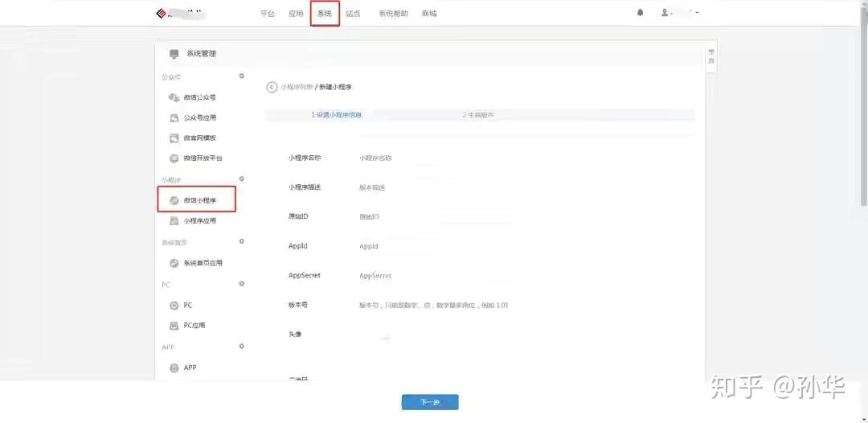The height and width of the screenshot is (423, 868).
Task: Select step 2 生成版本 tab
Action: pyautogui.click(x=478, y=115)
